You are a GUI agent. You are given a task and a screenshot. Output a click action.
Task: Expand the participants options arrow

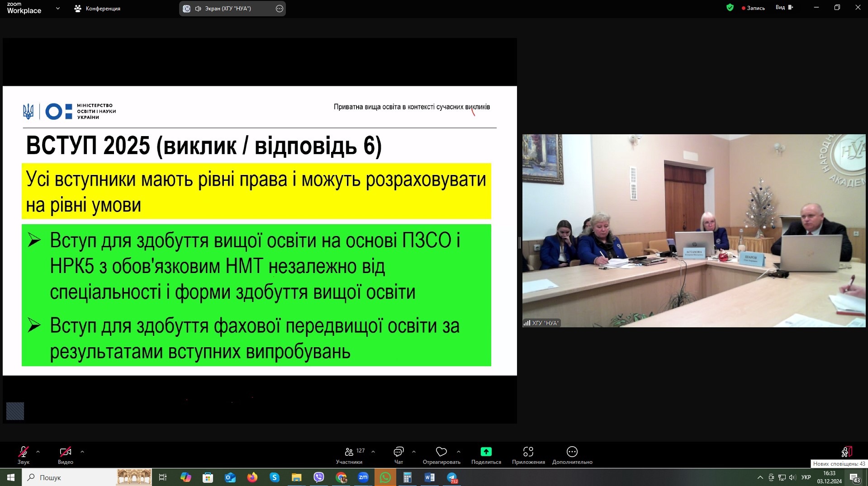coord(373,452)
